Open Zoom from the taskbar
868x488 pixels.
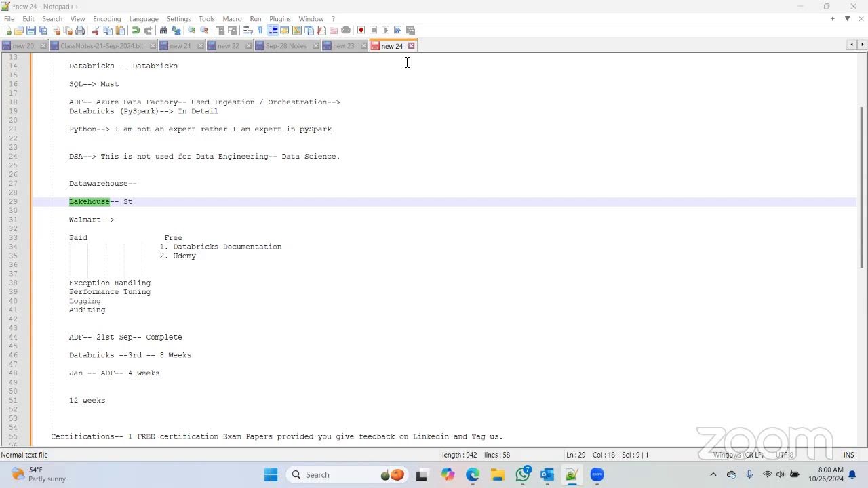click(597, 474)
